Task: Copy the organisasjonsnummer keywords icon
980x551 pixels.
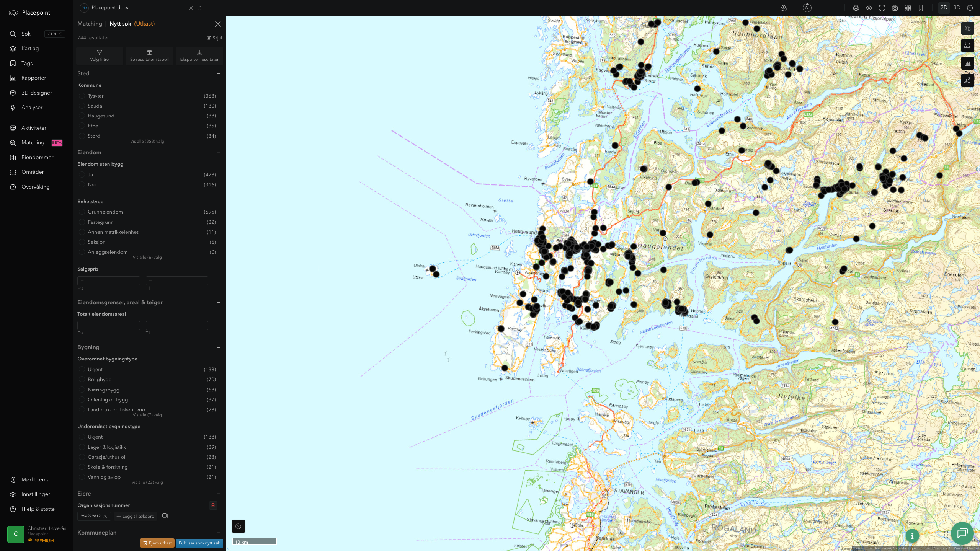Action: (x=165, y=516)
